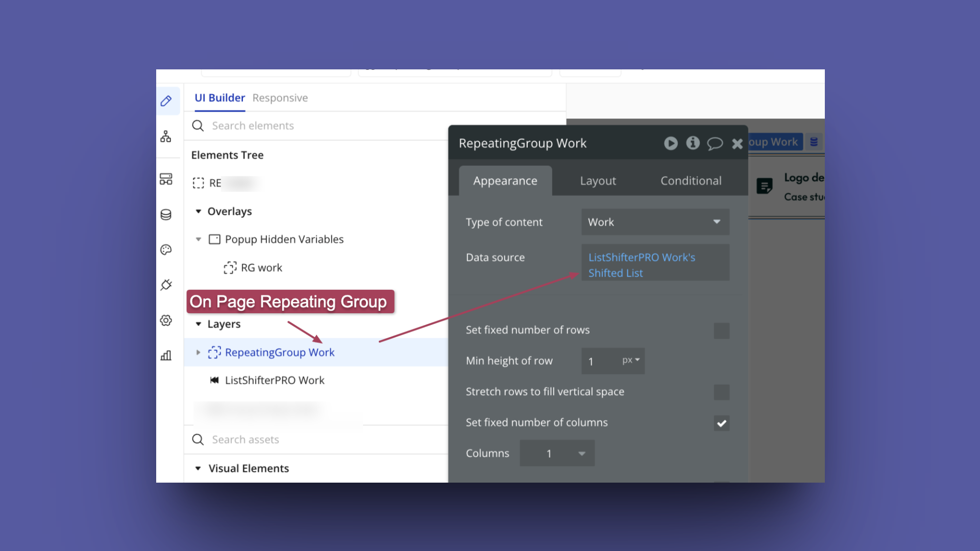
Task: Click the Logo de text on canvas
Action: pyautogui.click(x=804, y=178)
